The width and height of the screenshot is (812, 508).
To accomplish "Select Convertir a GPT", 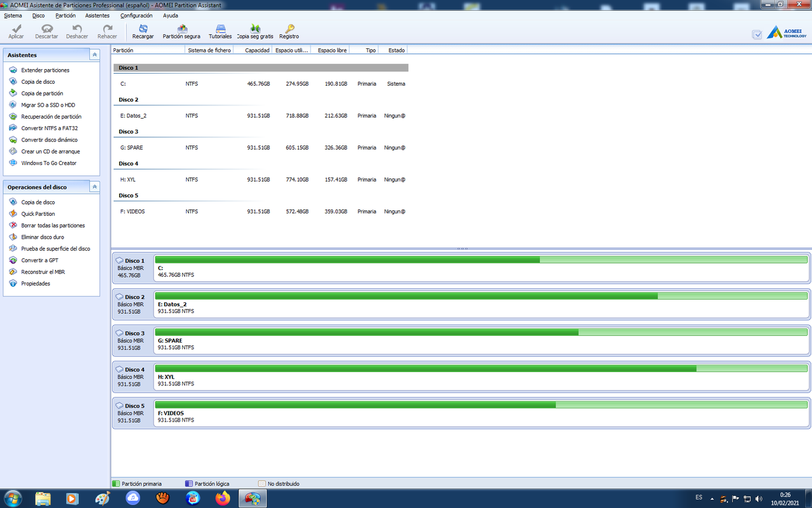I will click(39, 260).
